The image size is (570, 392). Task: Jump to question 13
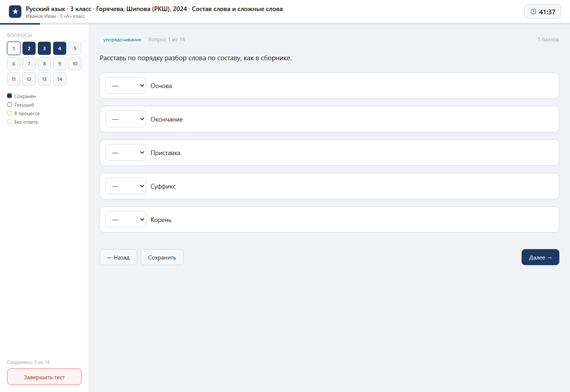coord(44,79)
